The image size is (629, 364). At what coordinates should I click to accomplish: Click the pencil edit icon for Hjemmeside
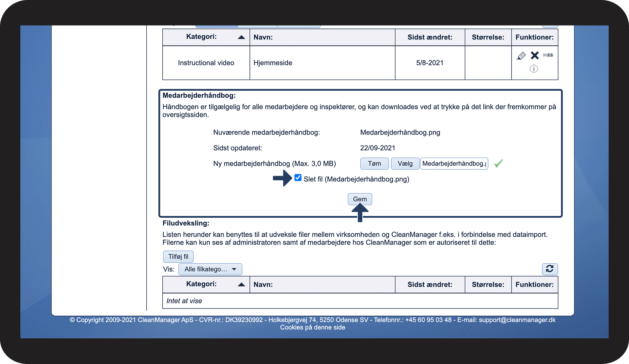(x=521, y=56)
